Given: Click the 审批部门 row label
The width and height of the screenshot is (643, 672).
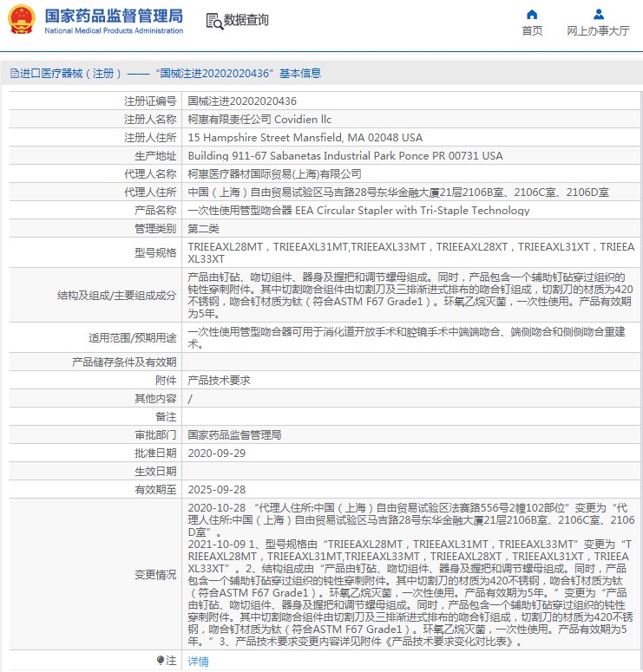Looking at the screenshot, I should click(x=155, y=435).
